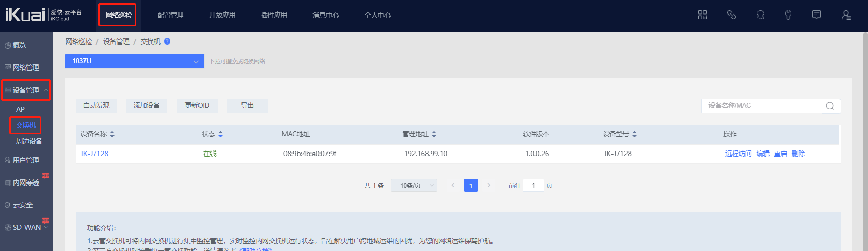The height and width of the screenshot is (251, 868).
Task: Click the blue help question mark icon
Action: [167, 41]
